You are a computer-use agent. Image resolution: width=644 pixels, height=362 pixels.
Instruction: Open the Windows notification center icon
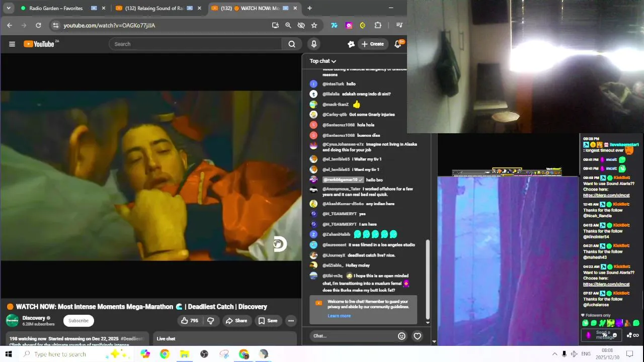coord(629,354)
